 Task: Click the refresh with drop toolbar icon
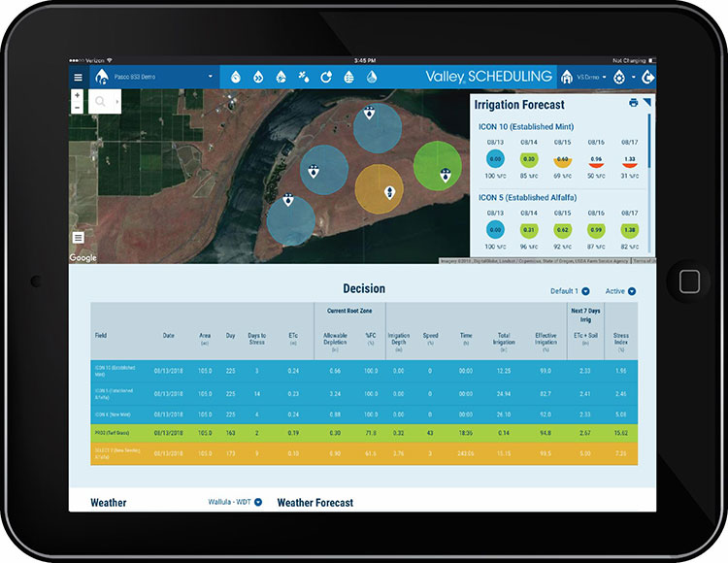(326, 77)
